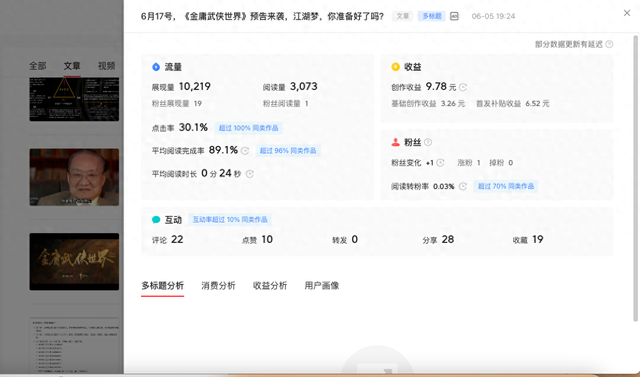The width and height of the screenshot is (640, 377).
Task: Click the 转发 count 0
Action: [x=355, y=240]
